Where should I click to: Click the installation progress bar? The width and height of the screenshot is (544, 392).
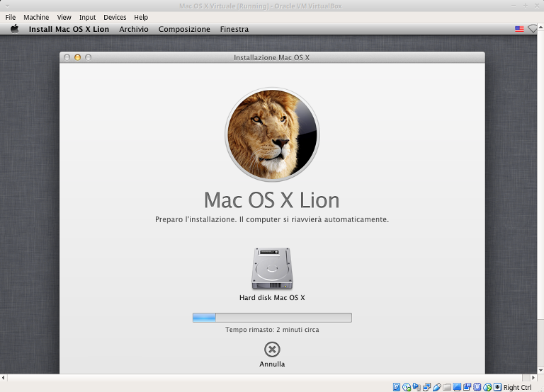(x=272, y=318)
